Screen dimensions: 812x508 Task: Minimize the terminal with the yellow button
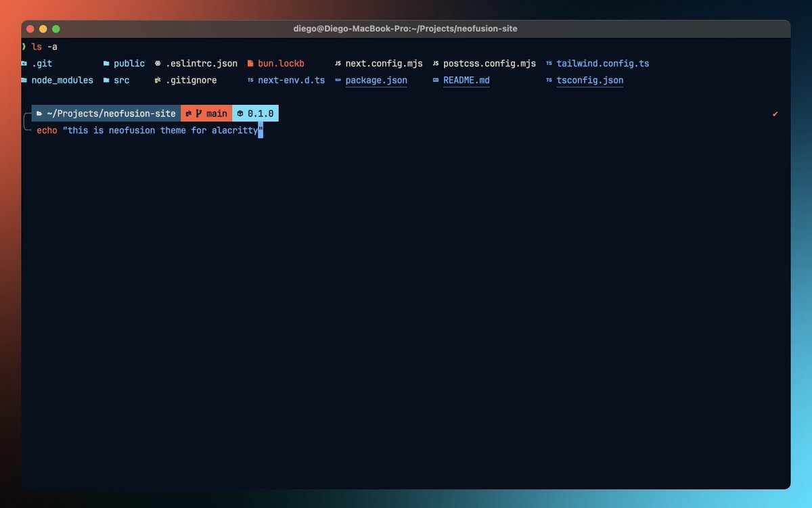tap(43, 29)
